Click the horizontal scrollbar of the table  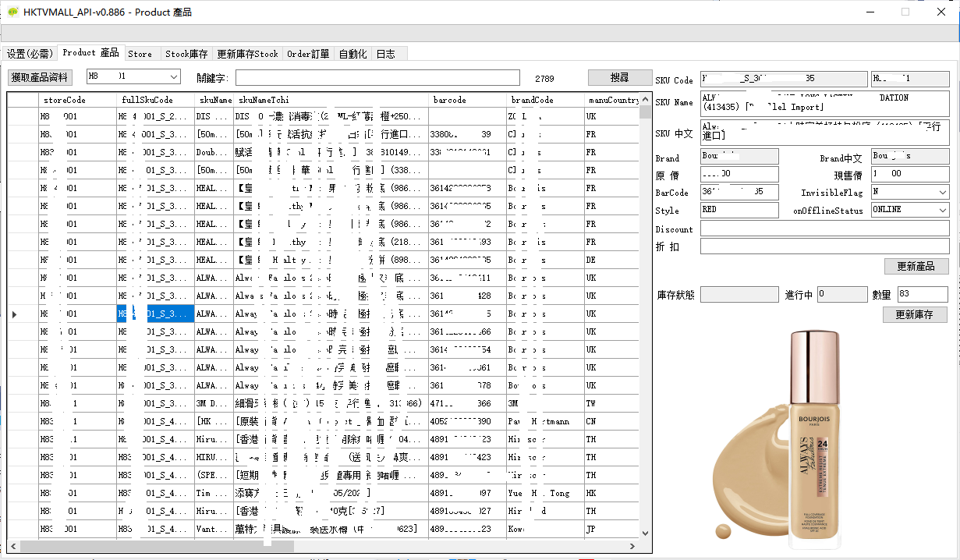(x=156, y=547)
